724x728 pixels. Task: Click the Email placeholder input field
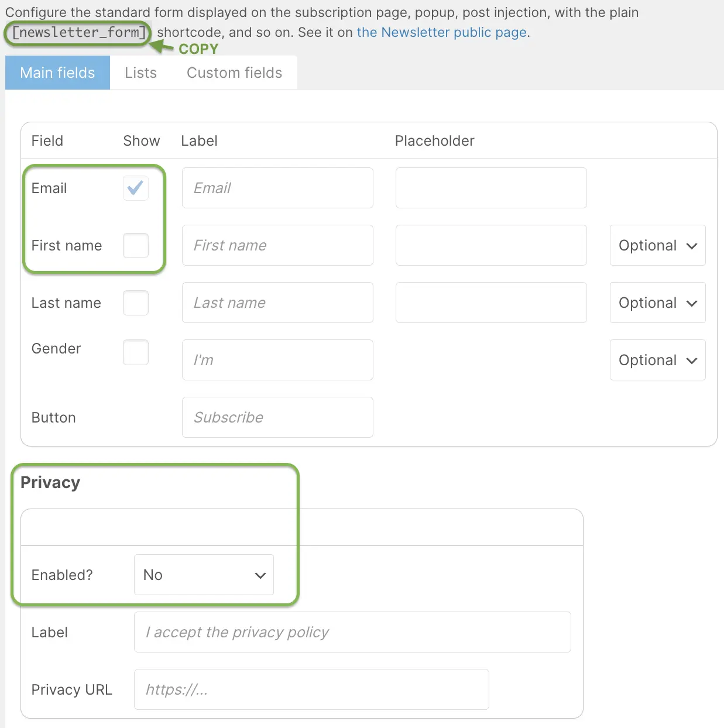click(x=491, y=188)
